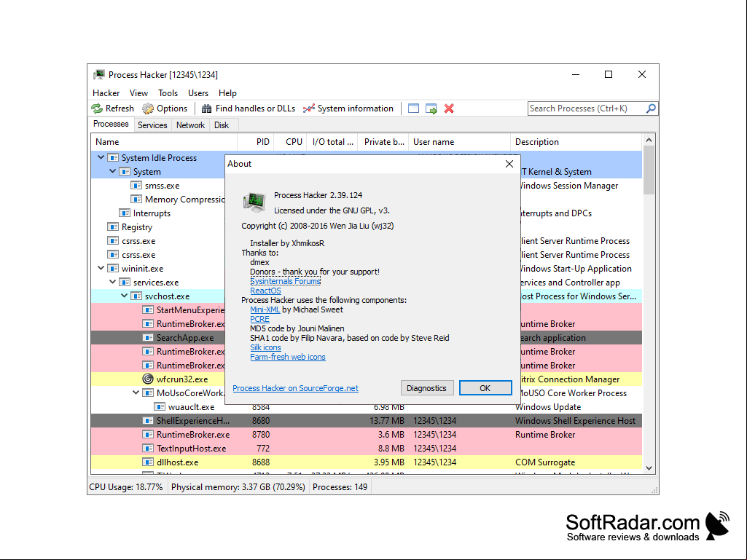
Task: Click the wininit.exe process icon
Action: point(113,268)
